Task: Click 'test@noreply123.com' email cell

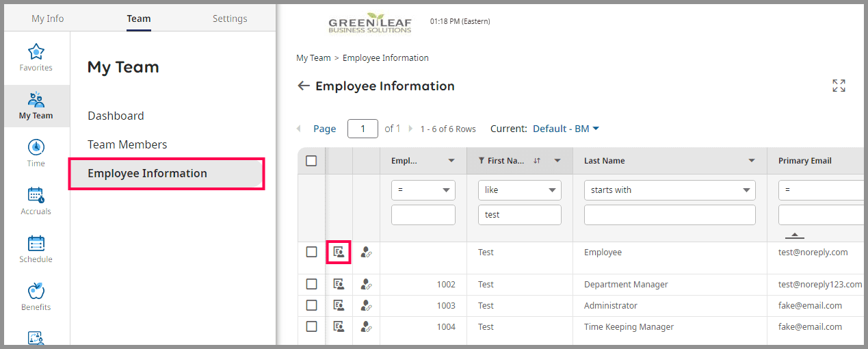Action: (x=820, y=284)
